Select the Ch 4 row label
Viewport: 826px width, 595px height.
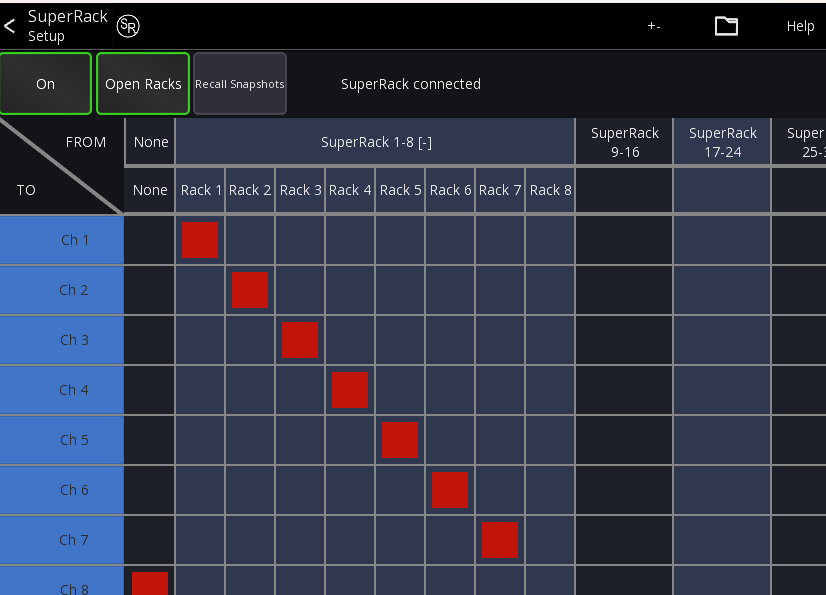(62, 390)
